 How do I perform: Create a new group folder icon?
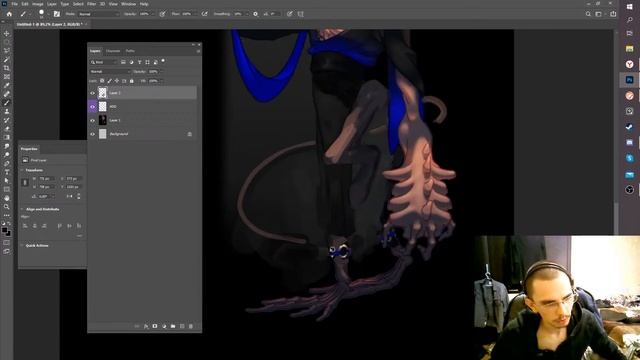pyautogui.click(x=173, y=326)
